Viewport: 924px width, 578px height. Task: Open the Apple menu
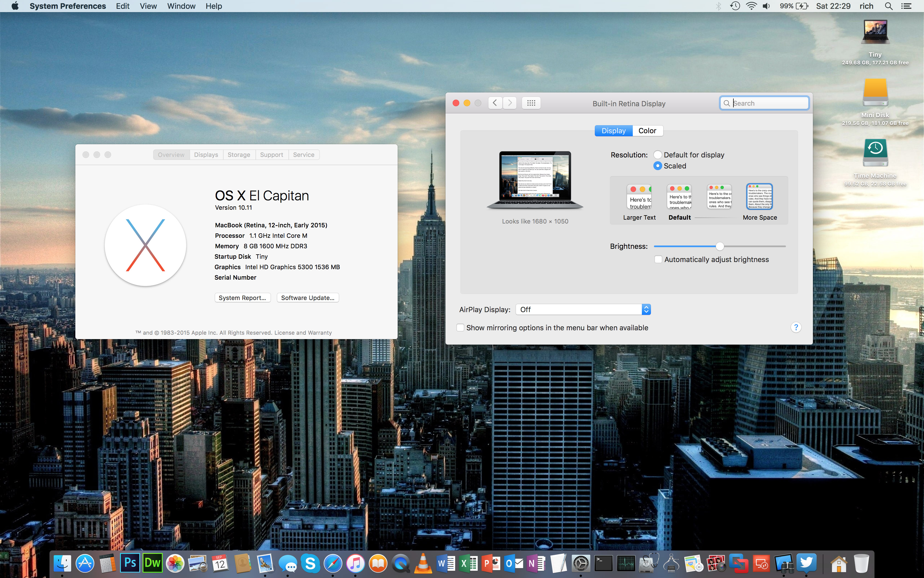(x=15, y=6)
